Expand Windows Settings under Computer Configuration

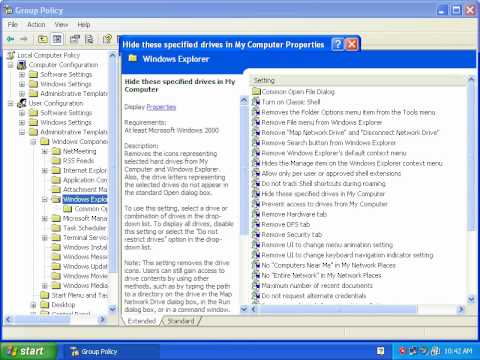22,84
